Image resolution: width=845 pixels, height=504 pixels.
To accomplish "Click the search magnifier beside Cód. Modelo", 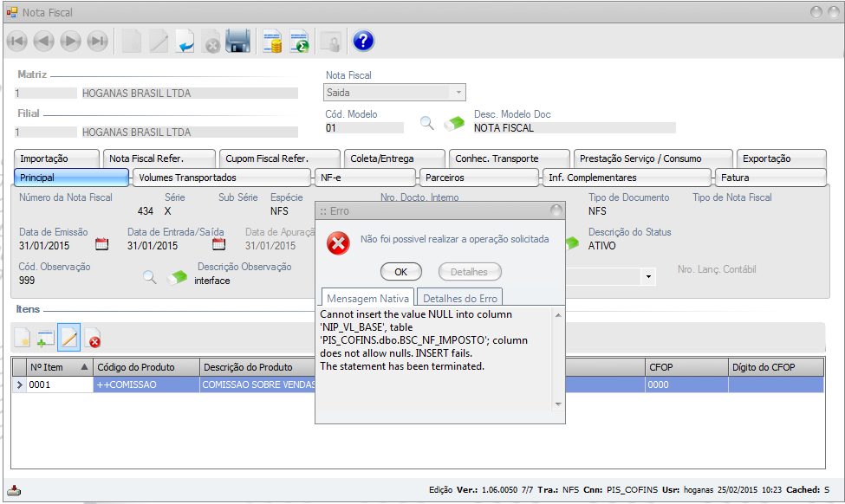I will (426, 124).
